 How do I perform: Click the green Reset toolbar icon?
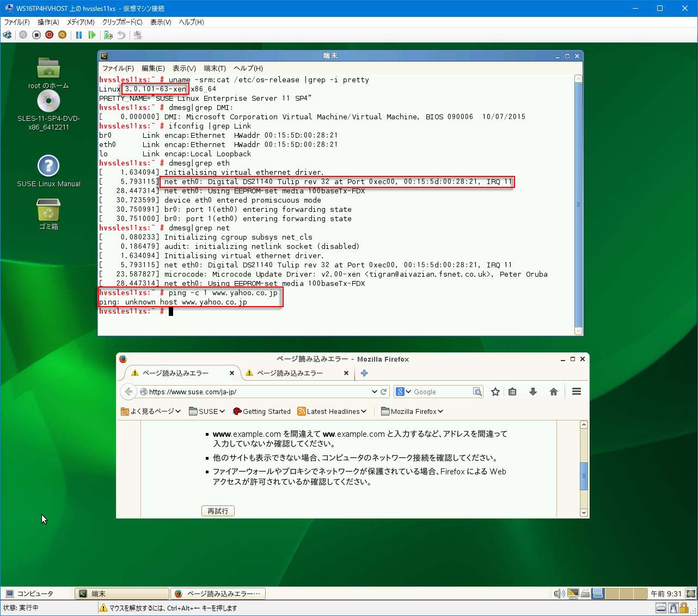point(92,35)
